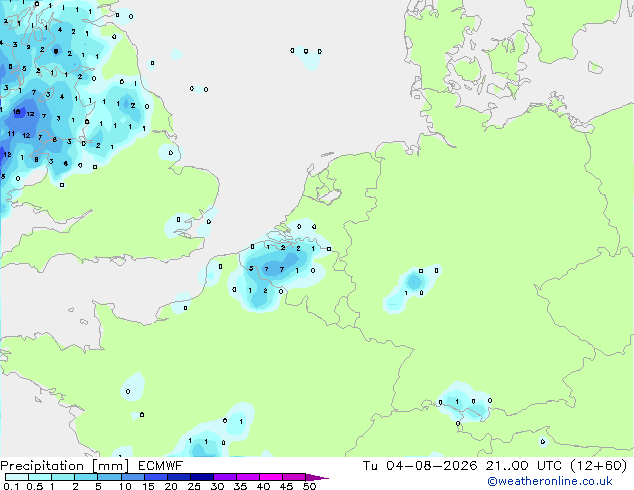Click the 'Precipitation' title text

[42, 466]
